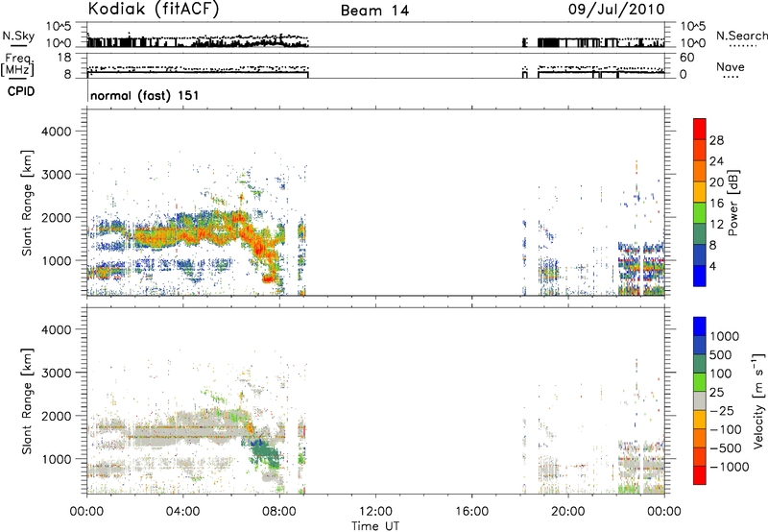This screenshot has width=768, height=532.
Task: Click the "Slant Range [km]" label of velocity panel
Action: pos(27,400)
